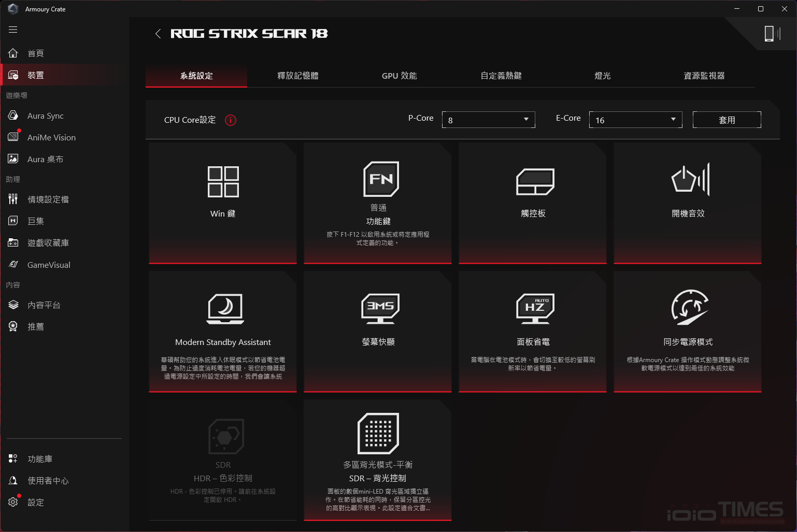Open 使用者中心 user center icon

tap(13, 480)
